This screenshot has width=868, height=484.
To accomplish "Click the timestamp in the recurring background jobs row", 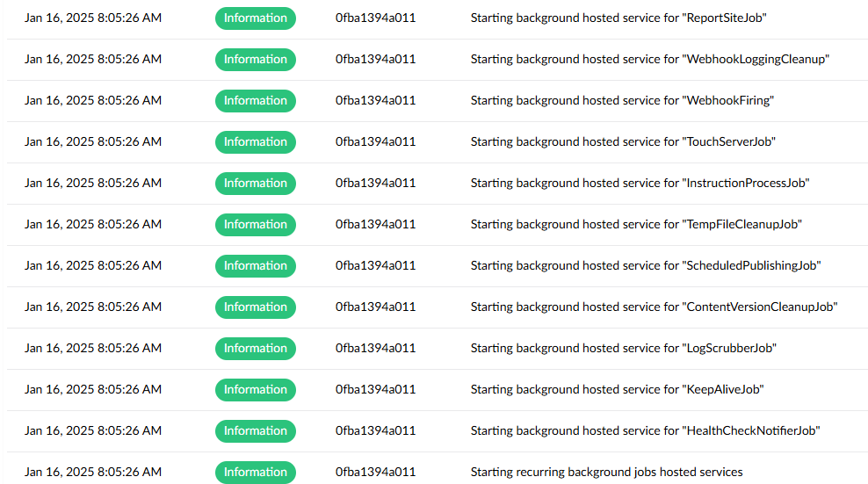I will [93, 472].
